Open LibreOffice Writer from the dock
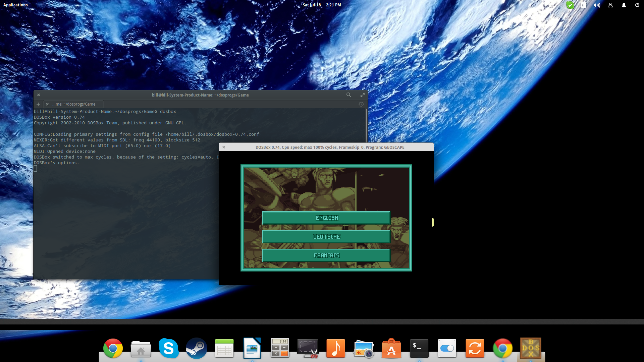 252,349
